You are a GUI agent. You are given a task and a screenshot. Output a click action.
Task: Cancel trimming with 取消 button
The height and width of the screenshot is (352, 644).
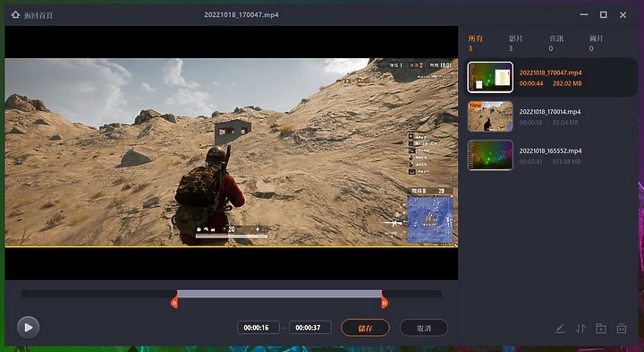(x=423, y=328)
